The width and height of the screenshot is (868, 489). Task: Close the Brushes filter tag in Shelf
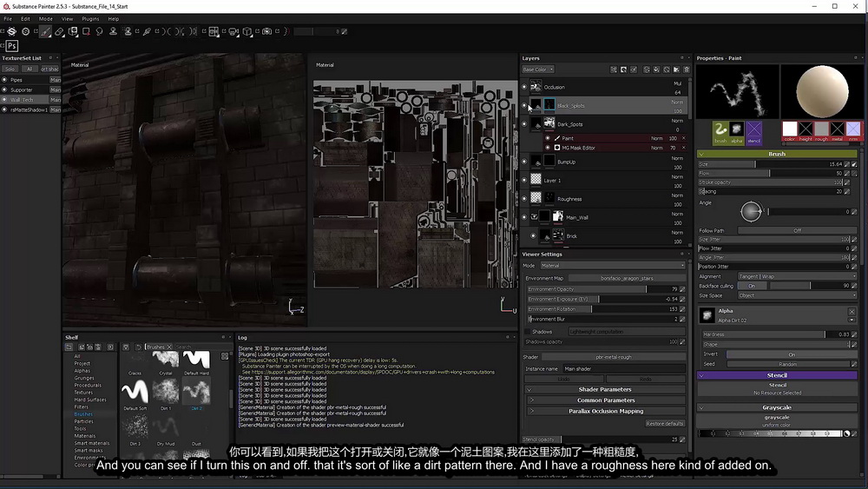pyautogui.click(x=169, y=347)
